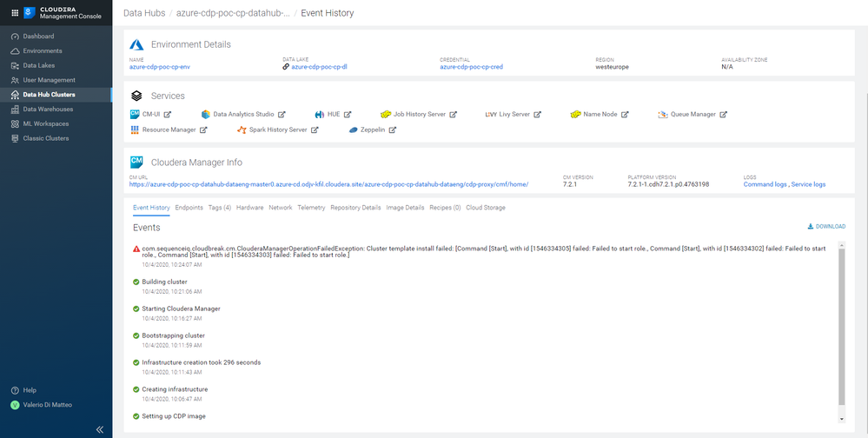Image resolution: width=868 pixels, height=438 pixels.
Task: Open User Management in the sidebar
Action: [49, 80]
